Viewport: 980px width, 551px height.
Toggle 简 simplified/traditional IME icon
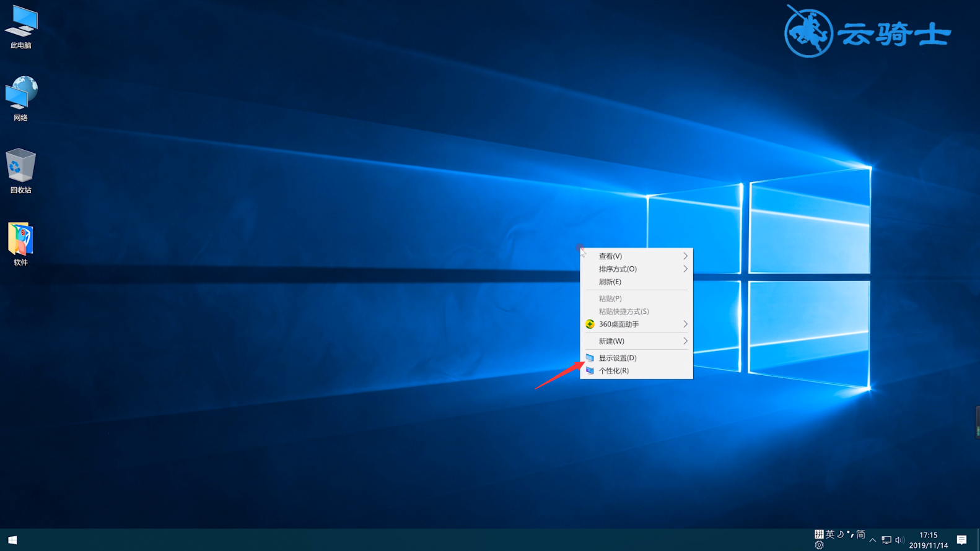[x=860, y=534]
